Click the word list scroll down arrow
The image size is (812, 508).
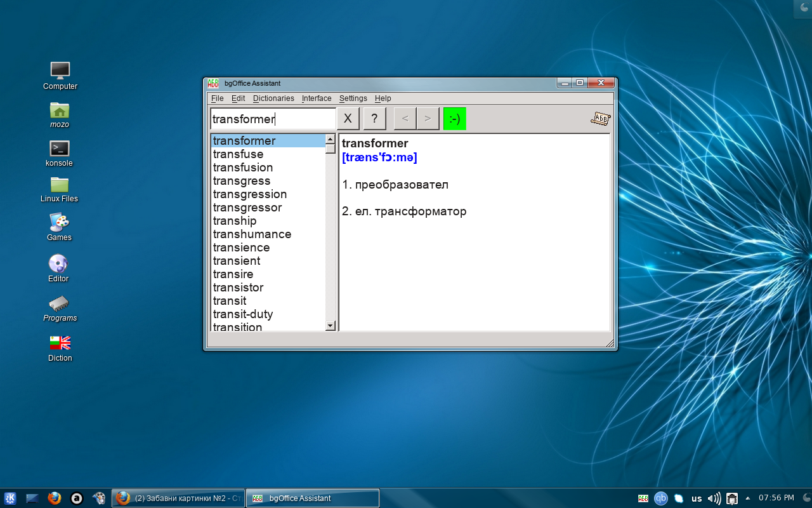[x=330, y=326]
